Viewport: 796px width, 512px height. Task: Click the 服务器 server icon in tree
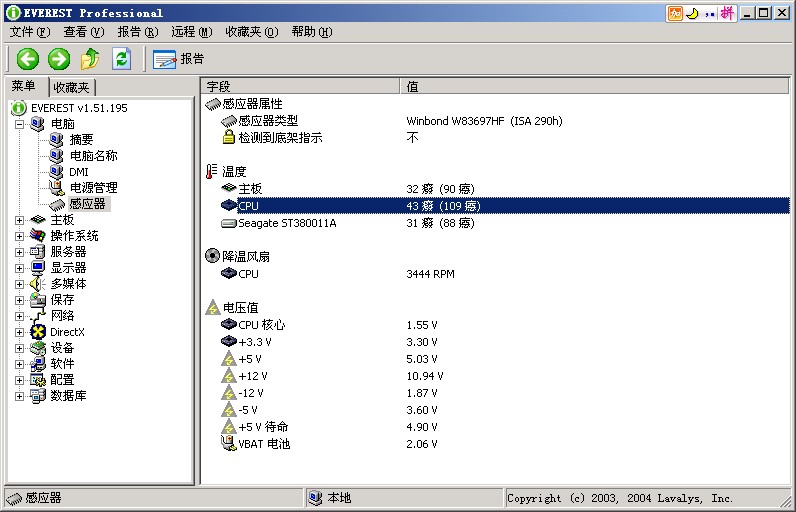pos(38,252)
